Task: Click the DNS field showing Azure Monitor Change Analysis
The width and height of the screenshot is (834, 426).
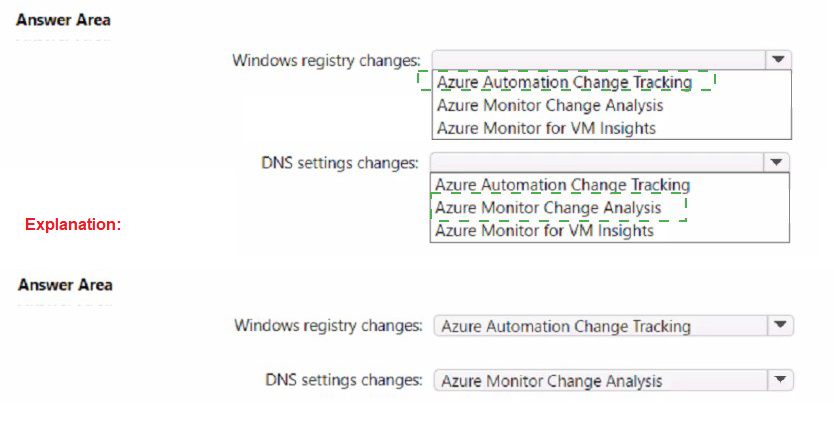Action: (600, 380)
